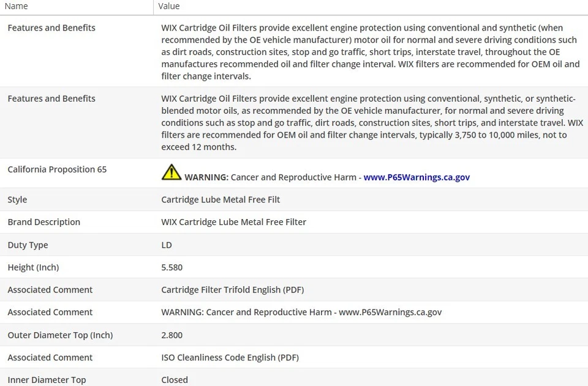Screen dimensions: 588x386
Task: Select the LD duty type value
Action: (167, 245)
